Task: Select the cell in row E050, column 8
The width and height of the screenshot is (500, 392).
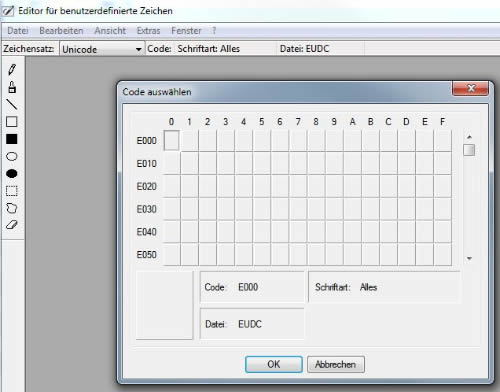Action: [316, 254]
